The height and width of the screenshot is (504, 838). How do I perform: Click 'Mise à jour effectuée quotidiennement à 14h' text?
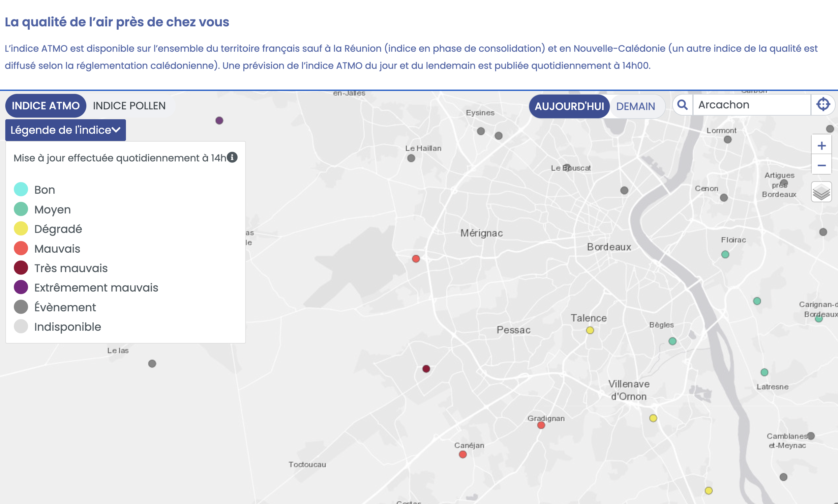[x=120, y=158]
